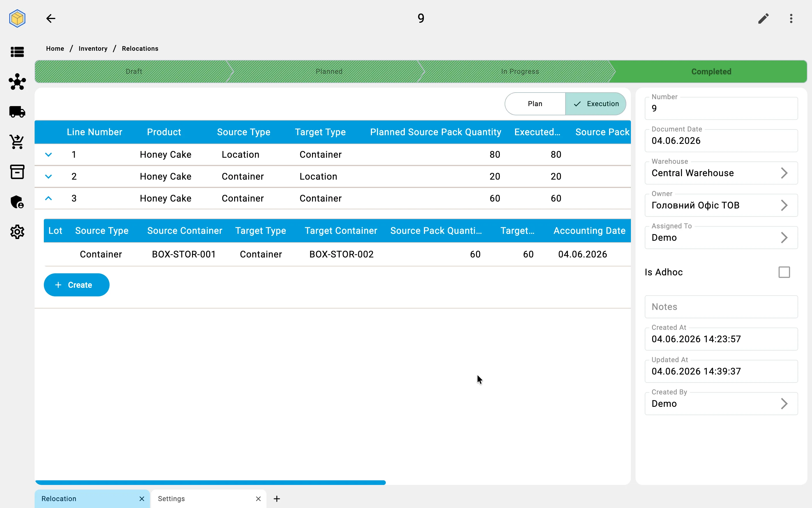This screenshot has width=812, height=508.
Task: Click the Create button
Action: [77, 285]
